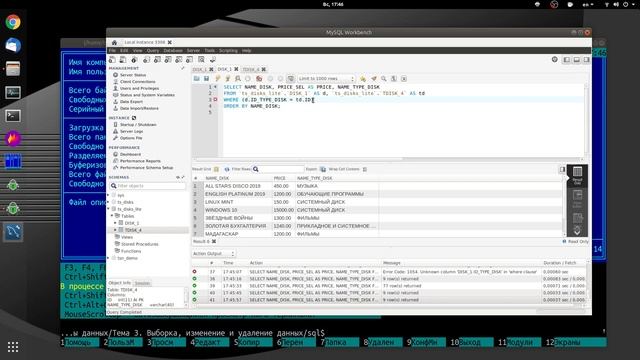
Task: Select TDISK_4 table in schema tree
Action: click(x=133, y=230)
